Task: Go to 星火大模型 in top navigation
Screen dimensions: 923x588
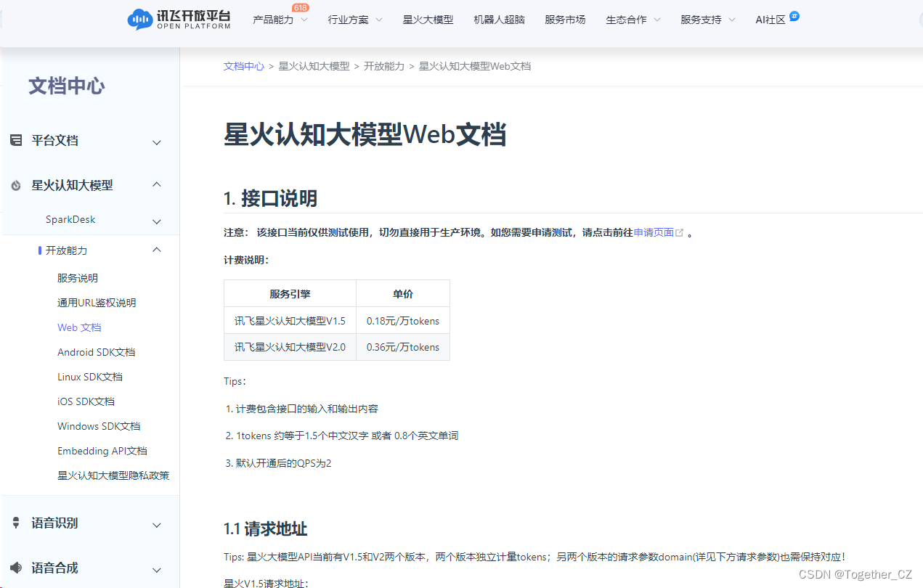Action: point(428,20)
